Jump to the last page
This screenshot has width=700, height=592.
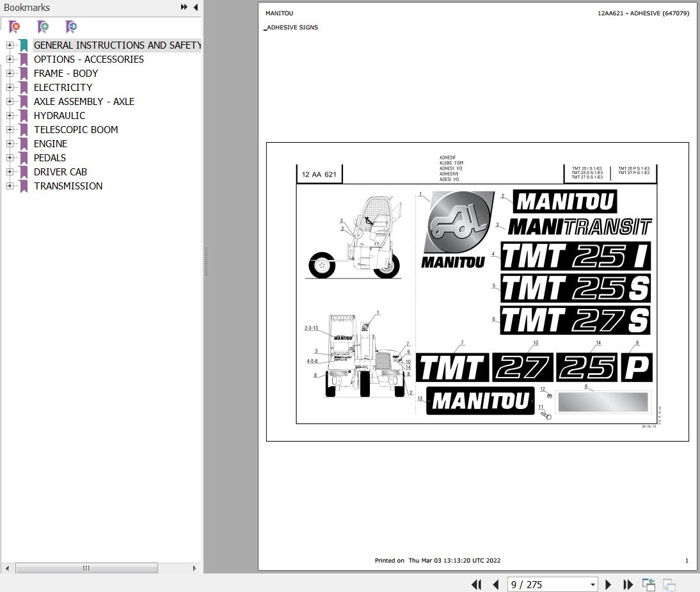628,584
